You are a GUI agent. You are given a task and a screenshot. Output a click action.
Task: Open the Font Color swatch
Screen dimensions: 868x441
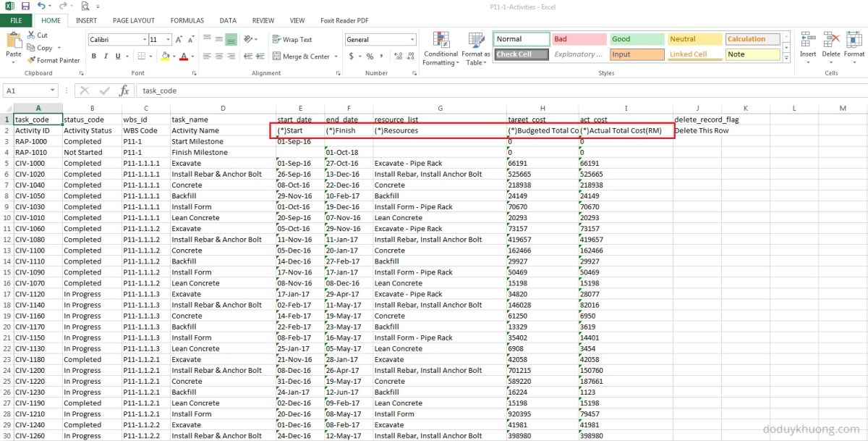tap(184, 56)
